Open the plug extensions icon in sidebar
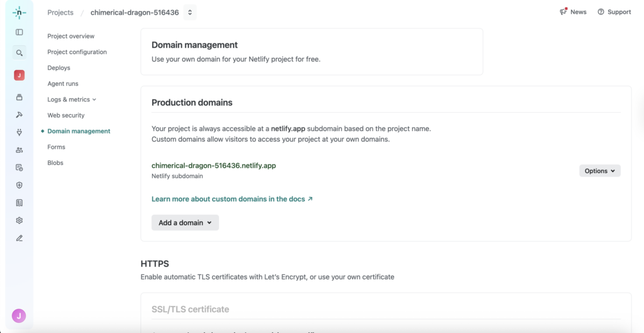The image size is (644, 333). click(19, 132)
